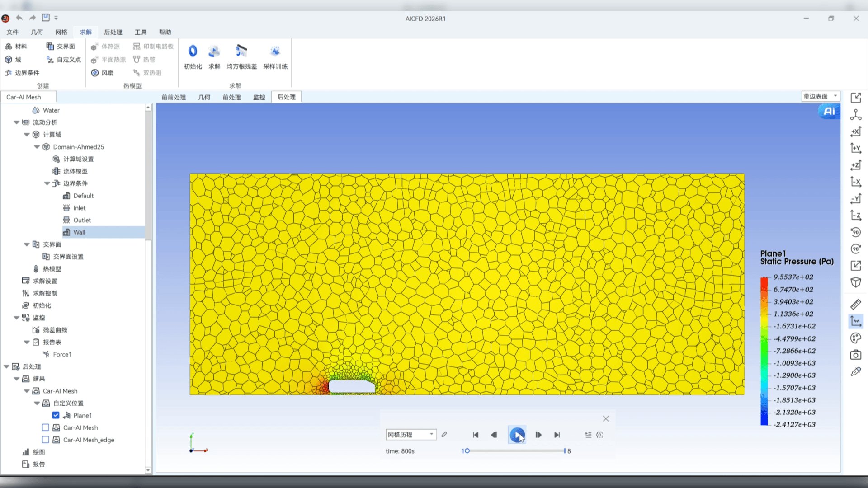The width and height of the screenshot is (868, 488).
Task: Uncheck the Plane1 visibility checkbox
Action: pyautogui.click(x=56, y=415)
